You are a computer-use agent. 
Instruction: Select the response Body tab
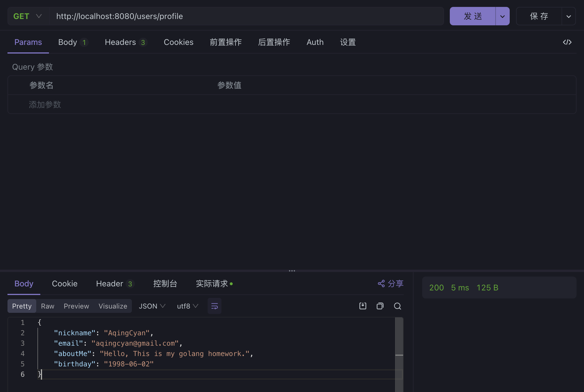pos(24,284)
